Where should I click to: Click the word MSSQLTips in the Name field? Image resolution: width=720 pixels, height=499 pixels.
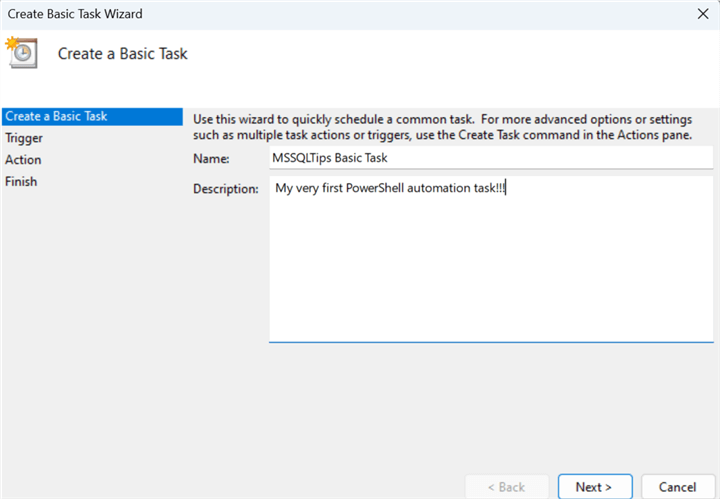point(304,158)
